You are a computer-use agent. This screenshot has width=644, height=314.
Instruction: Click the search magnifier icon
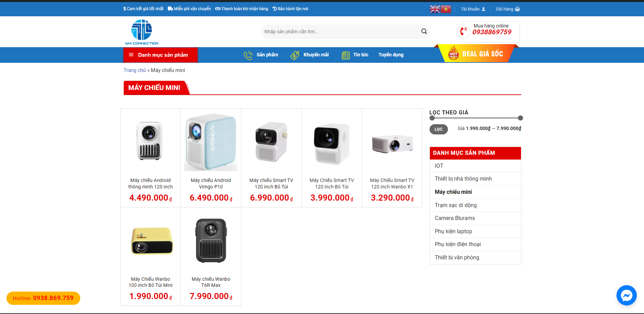pos(424,32)
